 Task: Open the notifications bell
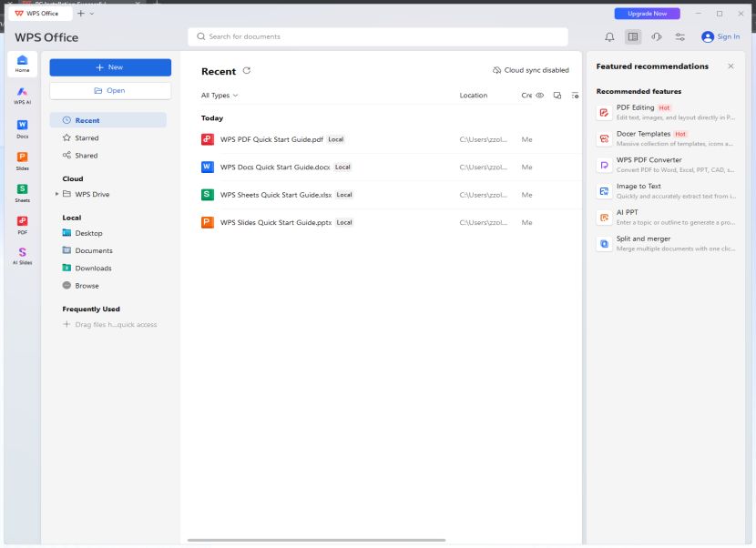pos(609,37)
